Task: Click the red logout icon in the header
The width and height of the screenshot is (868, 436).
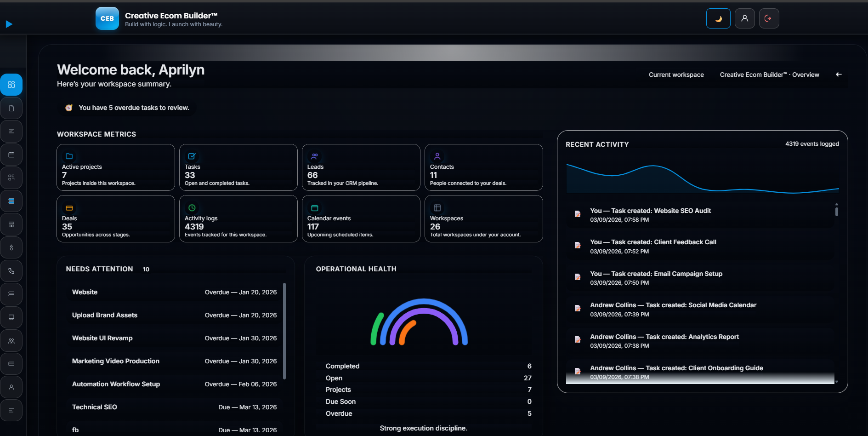Action: [x=769, y=18]
